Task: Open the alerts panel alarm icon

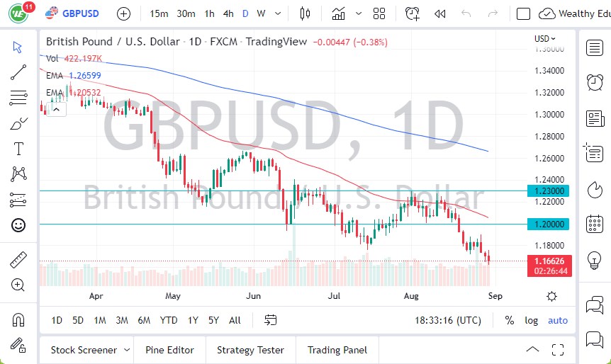Action: coord(595,82)
